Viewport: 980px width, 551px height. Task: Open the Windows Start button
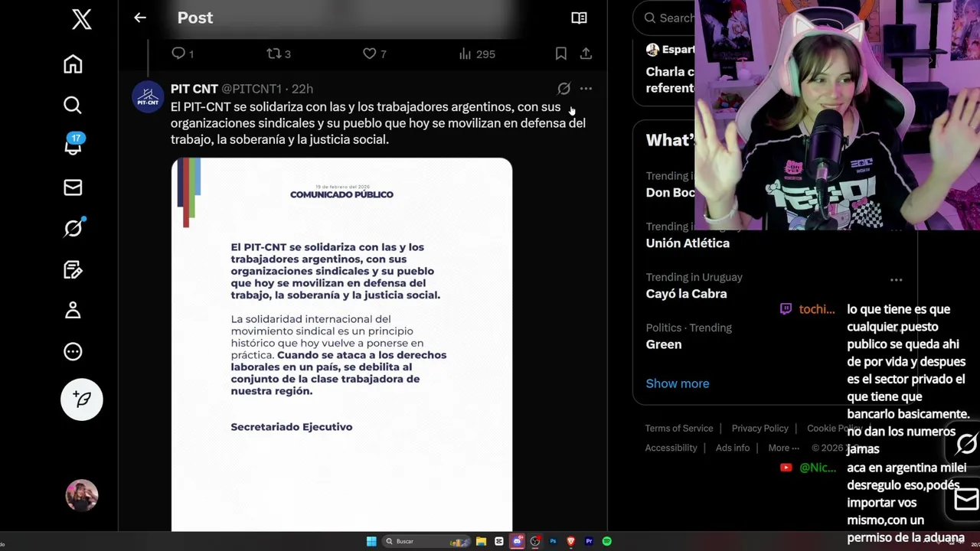[371, 541]
